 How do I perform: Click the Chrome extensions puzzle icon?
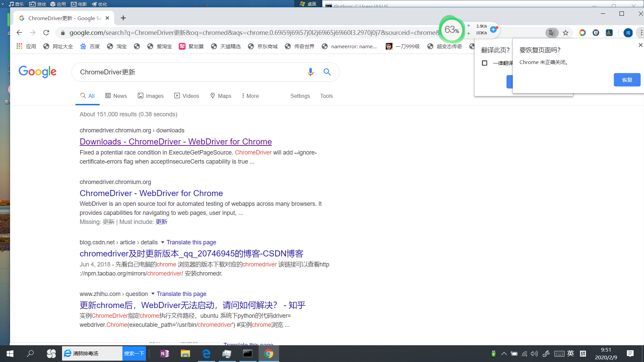tap(640, 32)
